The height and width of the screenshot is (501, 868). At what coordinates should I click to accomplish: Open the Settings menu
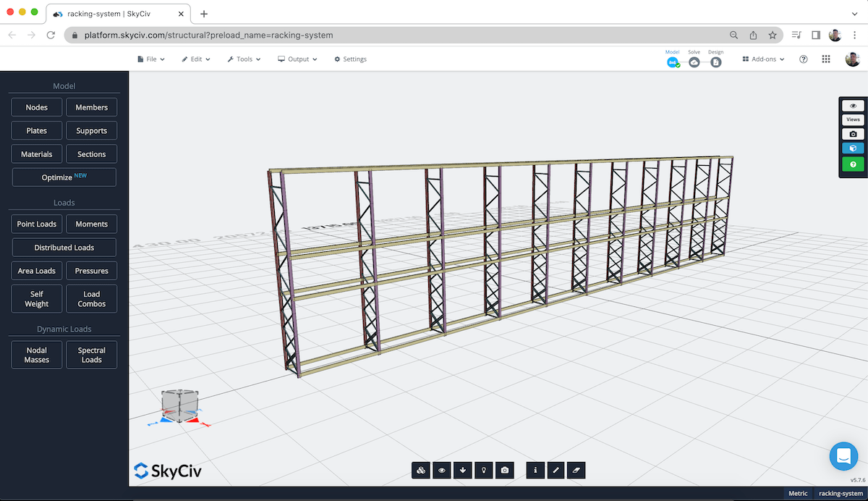tap(350, 59)
